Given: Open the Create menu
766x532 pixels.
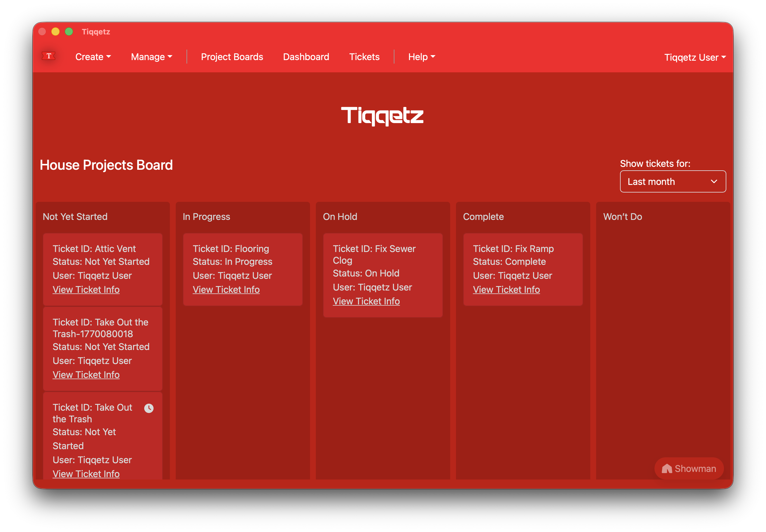Looking at the screenshot, I should [93, 57].
